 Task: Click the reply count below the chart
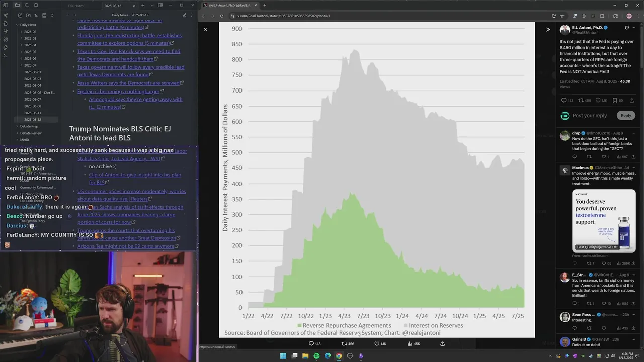click(314, 344)
